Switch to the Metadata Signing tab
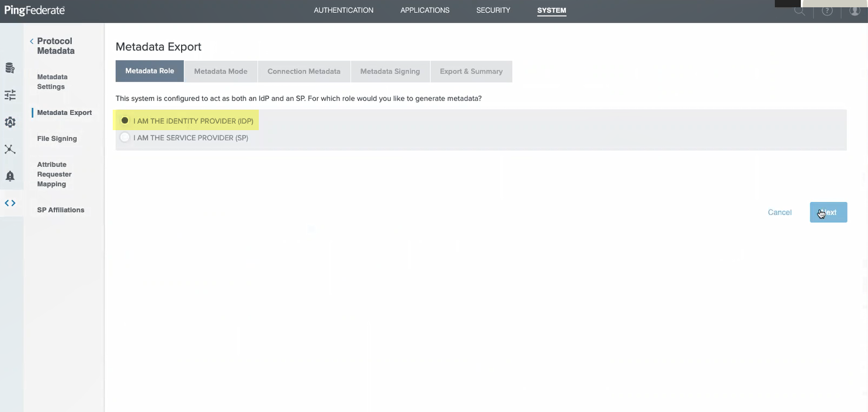This screenshot has width=868, height=412. click(x=390, y=71)
